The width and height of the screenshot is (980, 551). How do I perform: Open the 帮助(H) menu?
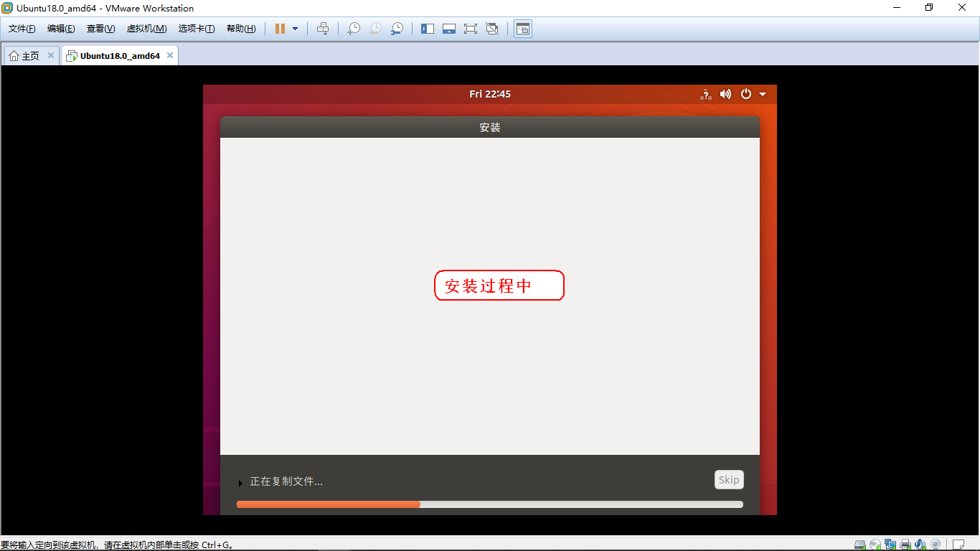point(241,29)
